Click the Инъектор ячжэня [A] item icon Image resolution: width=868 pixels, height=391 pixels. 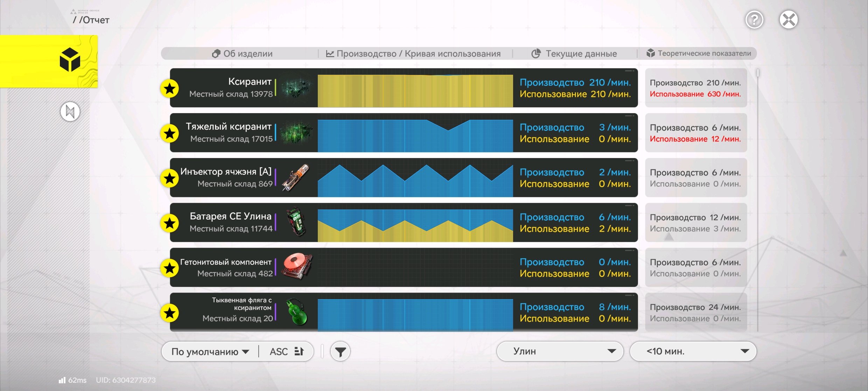pyautogui.click(x=296, y=178)
